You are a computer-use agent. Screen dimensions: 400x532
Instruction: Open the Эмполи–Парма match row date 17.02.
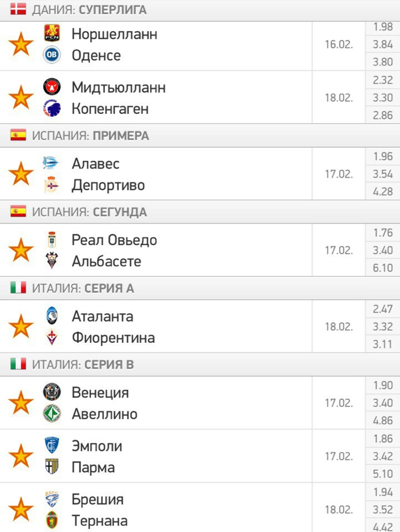(x=339, y=456)
